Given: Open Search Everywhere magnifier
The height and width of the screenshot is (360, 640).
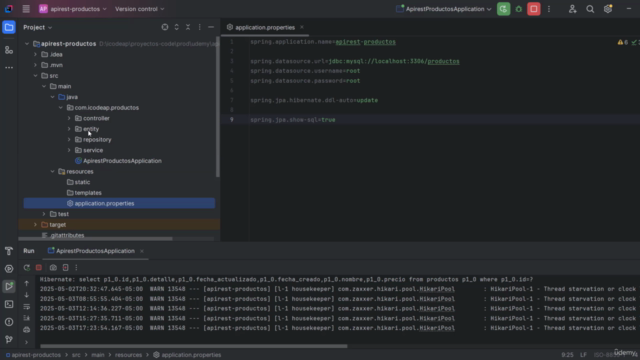Looking at the screenshot, I should point(590,9).
